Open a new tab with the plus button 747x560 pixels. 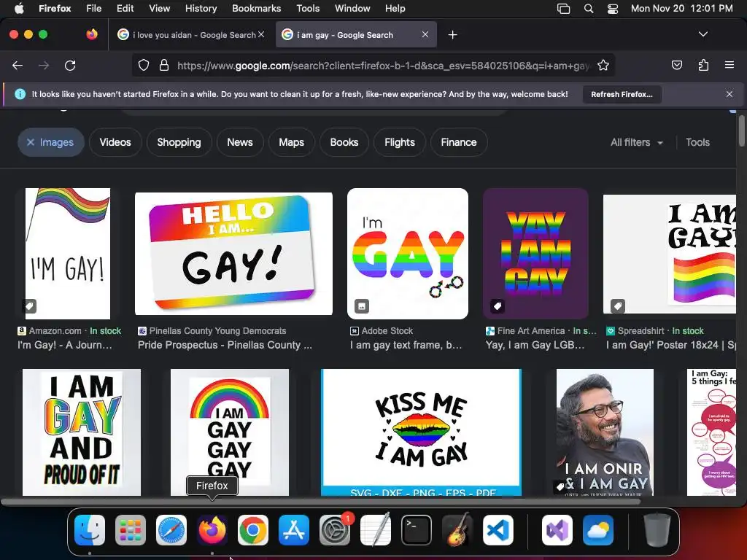(452, 35)
